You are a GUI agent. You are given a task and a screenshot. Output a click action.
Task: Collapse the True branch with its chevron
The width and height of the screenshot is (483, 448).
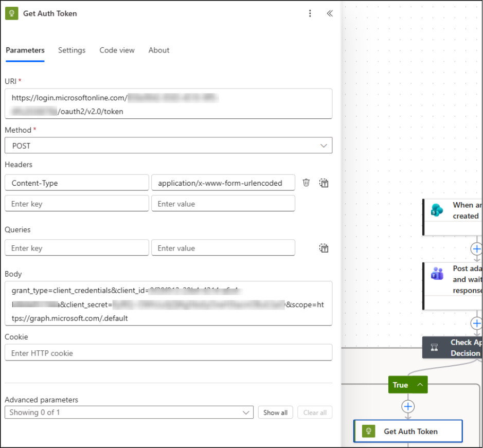[x=419, y=384]
